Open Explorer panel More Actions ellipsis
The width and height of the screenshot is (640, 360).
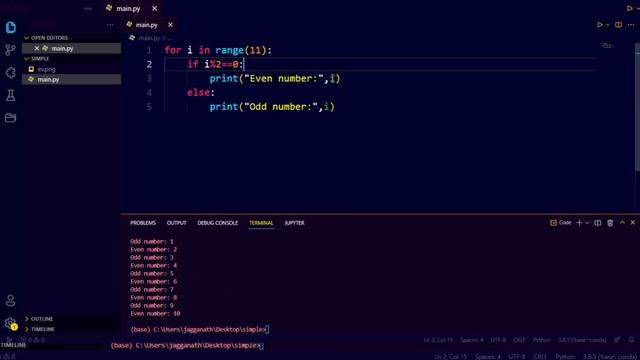click(110, 25)
